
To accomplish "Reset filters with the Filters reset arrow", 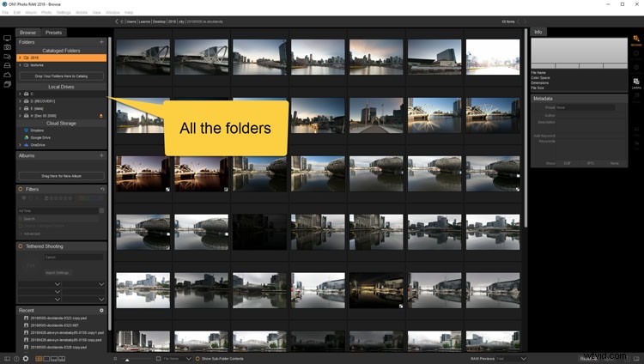I will pos(102,189).
